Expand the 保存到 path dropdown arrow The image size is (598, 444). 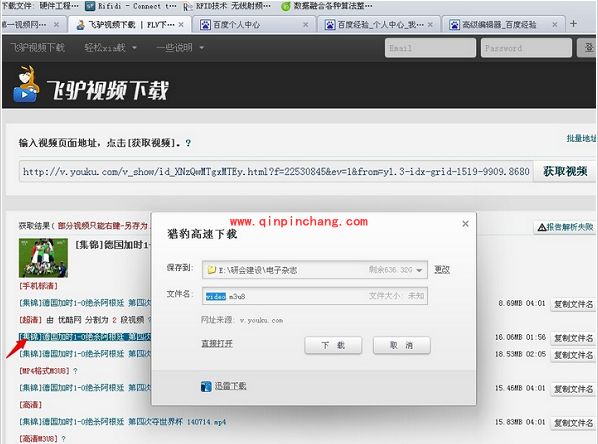point(419,270)
